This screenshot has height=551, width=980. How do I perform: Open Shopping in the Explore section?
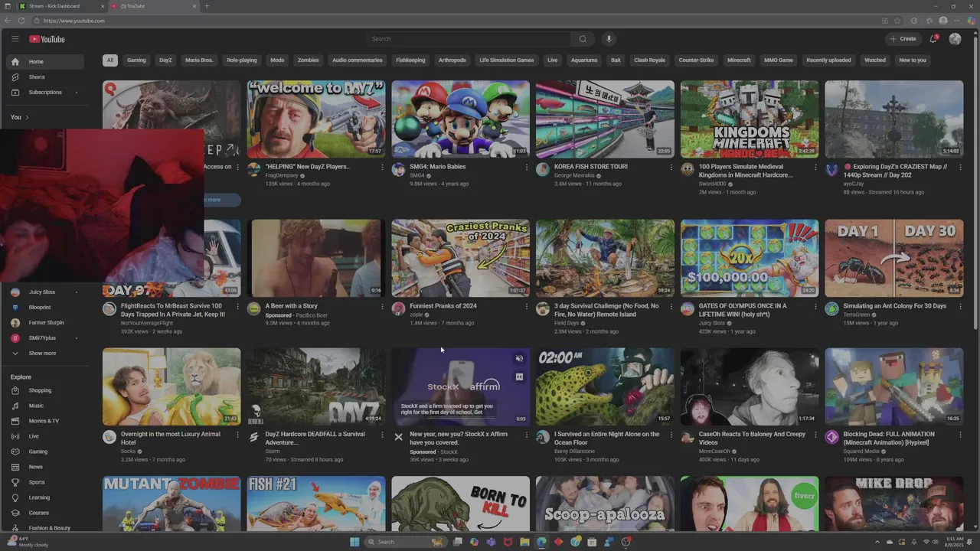click(x=46, y=390)
